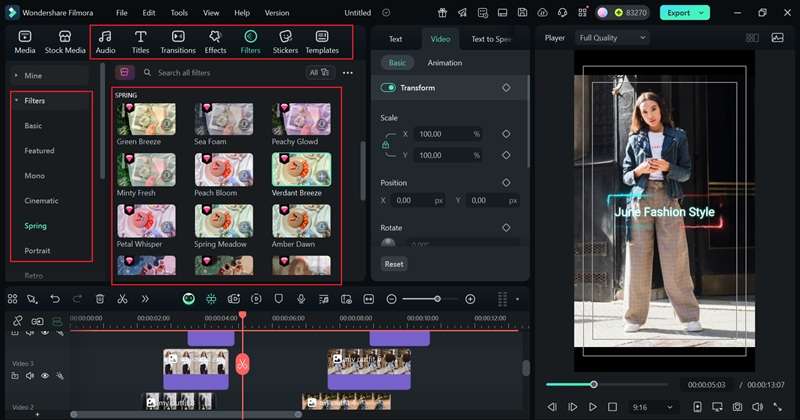Adjust the timeline zoom slider
This screenshot has width=800, height=420.
click(x=437, y=299)
